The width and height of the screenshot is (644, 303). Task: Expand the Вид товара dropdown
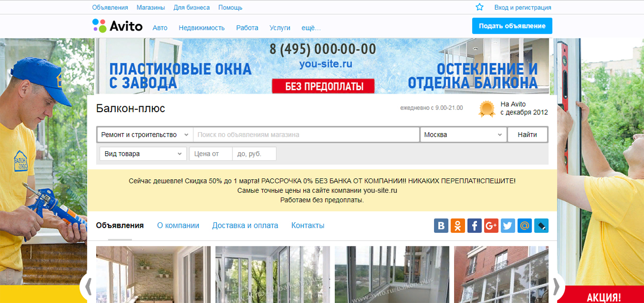pyautogui.click(x=143, y=154)
